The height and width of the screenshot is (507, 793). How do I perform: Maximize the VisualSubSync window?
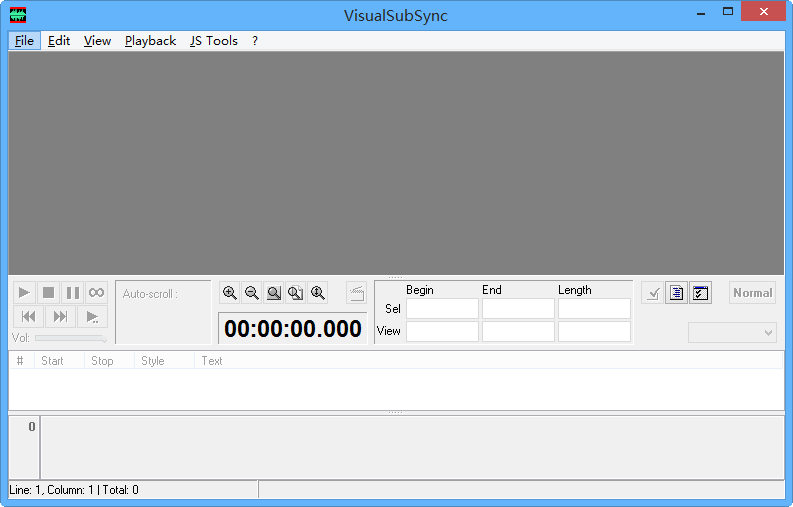tap(728, 12)
